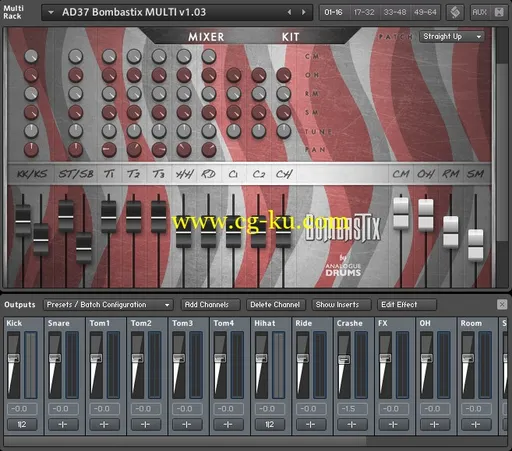The width and height of the screenshot is (512, 451).
Task: Click the Add Channels button
Action: coord(210,305)
